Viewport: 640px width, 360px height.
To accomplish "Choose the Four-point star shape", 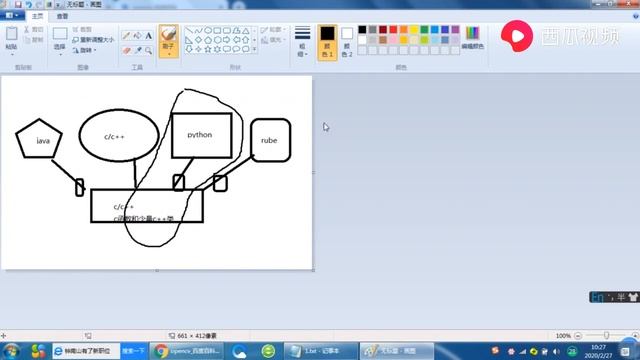I will [x=198, y=49].
